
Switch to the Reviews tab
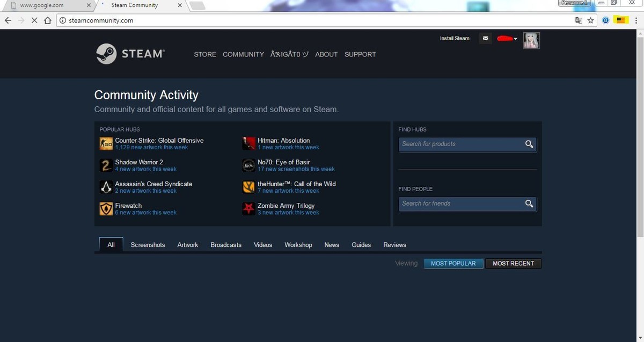click(x=394, y=245)
